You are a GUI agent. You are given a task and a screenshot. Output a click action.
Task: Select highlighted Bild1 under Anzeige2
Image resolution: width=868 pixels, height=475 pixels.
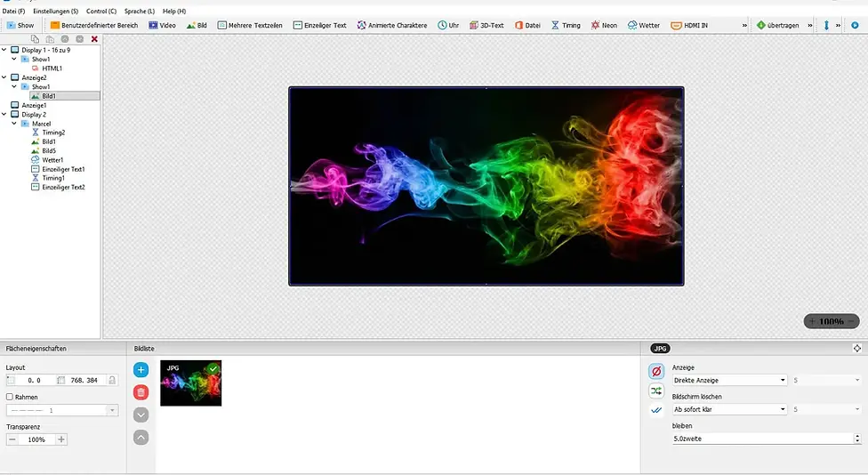pyautogui.click(x=49, y=96)
